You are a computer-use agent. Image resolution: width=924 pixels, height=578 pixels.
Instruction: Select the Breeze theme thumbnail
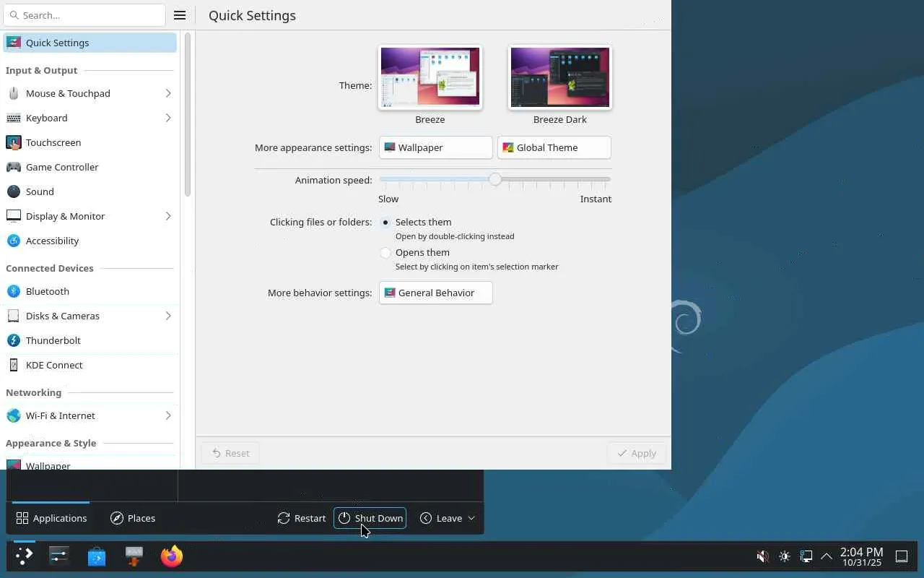click(430, 77)
